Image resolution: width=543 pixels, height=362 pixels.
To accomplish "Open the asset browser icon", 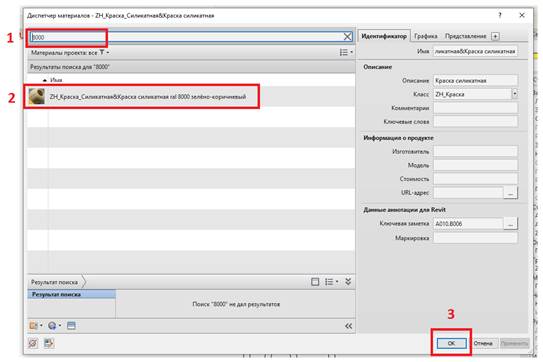I will click(71, 326).
